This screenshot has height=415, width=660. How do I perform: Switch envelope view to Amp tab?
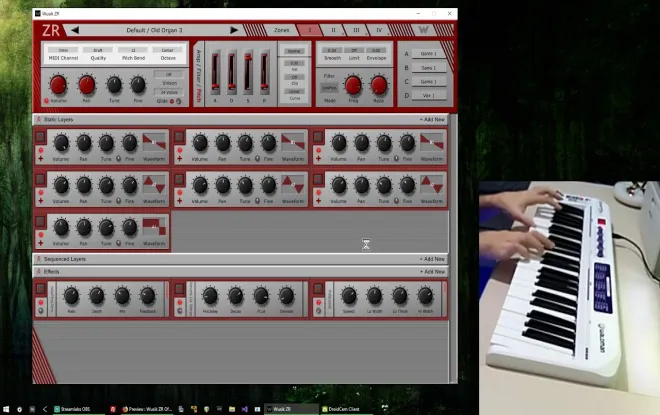199,56
